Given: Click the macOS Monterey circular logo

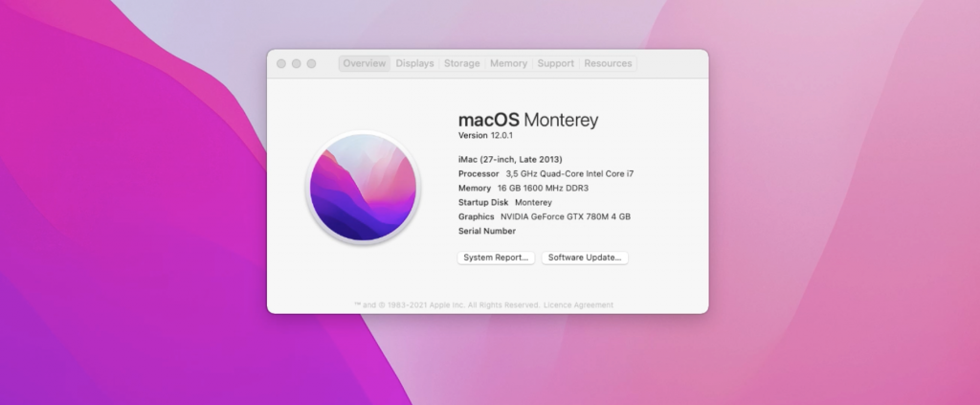Looking at the screenshot, I should (x=363, y=188).
